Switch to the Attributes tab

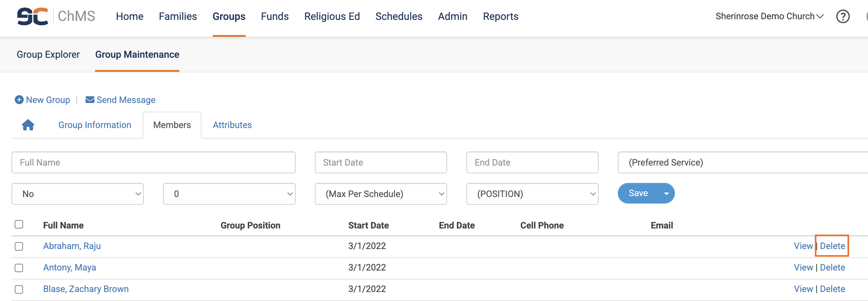[x=232, y=125]
